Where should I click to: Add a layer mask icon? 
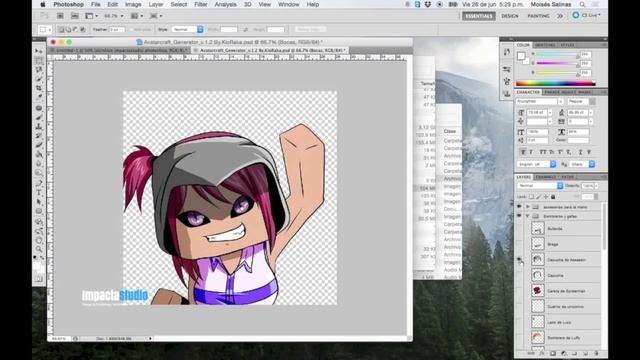coord(553,353)
